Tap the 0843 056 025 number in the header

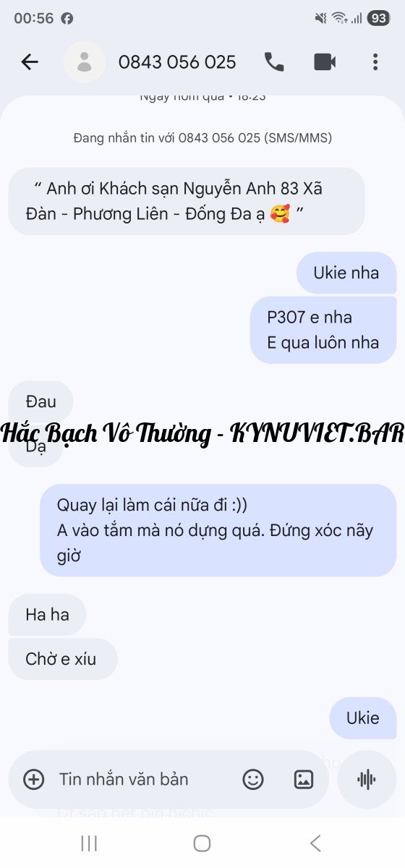(177, 62)
